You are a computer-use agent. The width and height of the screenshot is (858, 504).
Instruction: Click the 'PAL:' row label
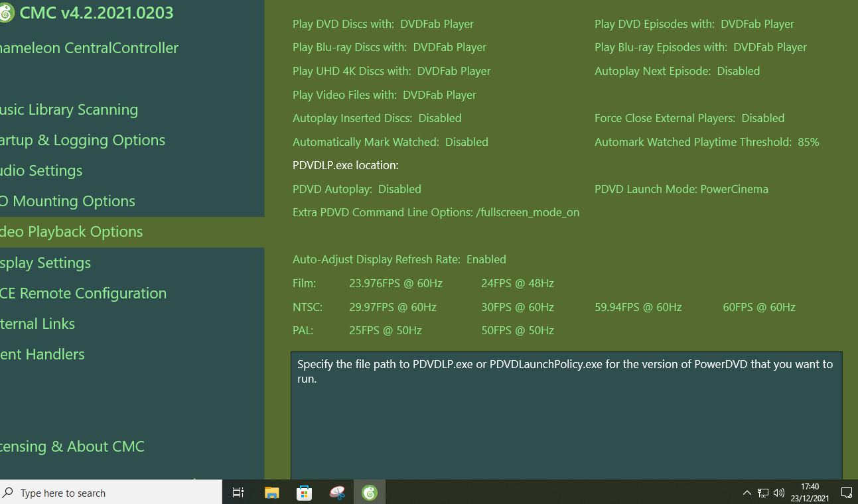coord(303,330)
